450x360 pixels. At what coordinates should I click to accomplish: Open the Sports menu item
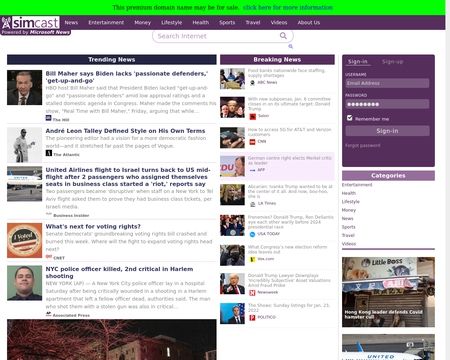tap(227, 23)
